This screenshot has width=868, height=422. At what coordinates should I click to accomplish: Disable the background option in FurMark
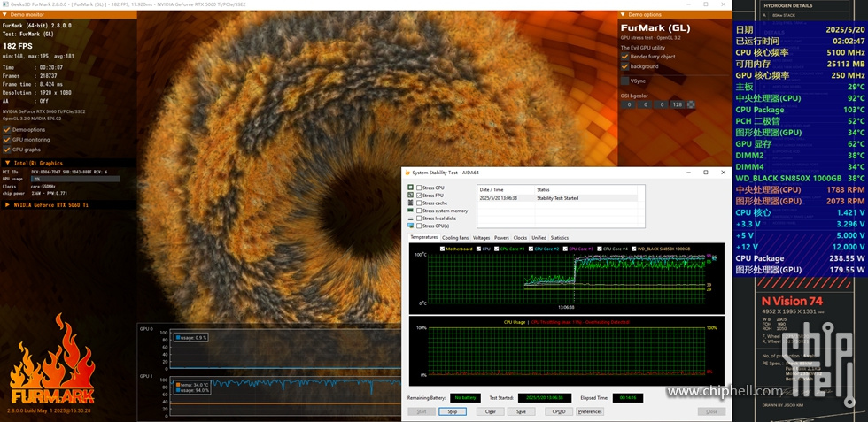click(624, 66)
